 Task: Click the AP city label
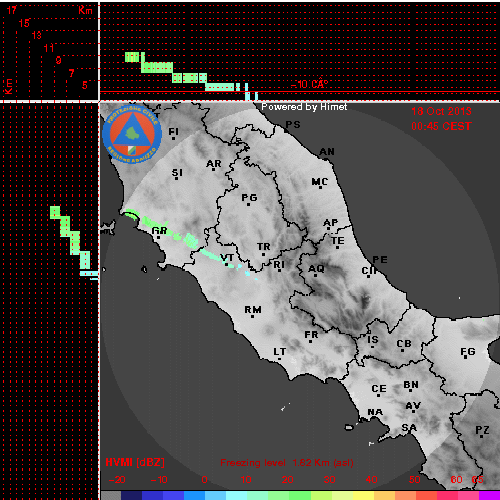331,223
